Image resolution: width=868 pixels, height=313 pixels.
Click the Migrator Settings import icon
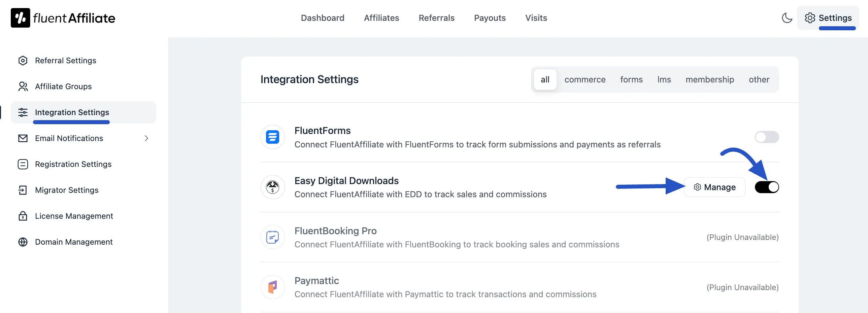pyautogui.click(x=23, y=190)
